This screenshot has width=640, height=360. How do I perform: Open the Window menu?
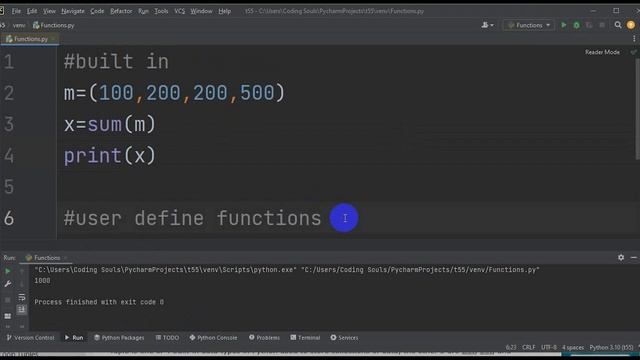pyautogui.click(x=201, y=11)
